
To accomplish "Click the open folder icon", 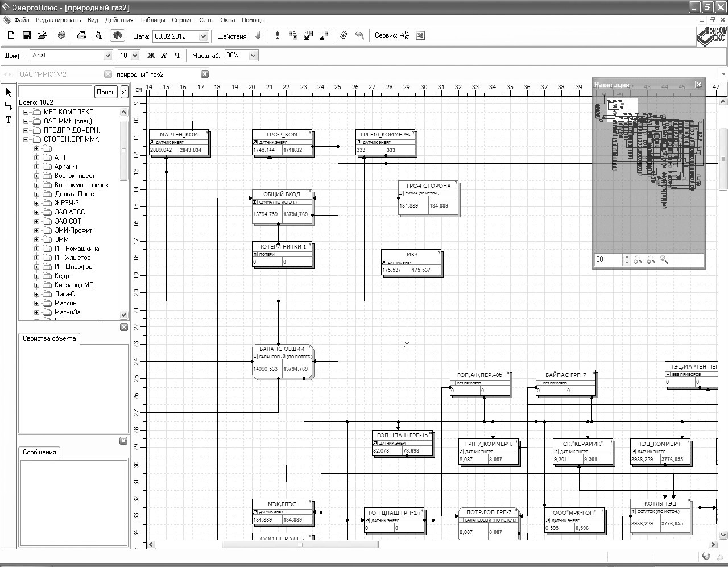I will click(42, 35).
